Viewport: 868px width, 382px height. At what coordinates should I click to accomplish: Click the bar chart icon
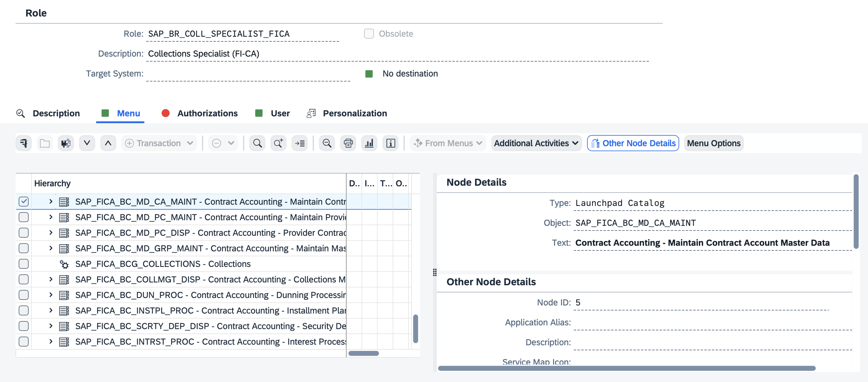369,143
